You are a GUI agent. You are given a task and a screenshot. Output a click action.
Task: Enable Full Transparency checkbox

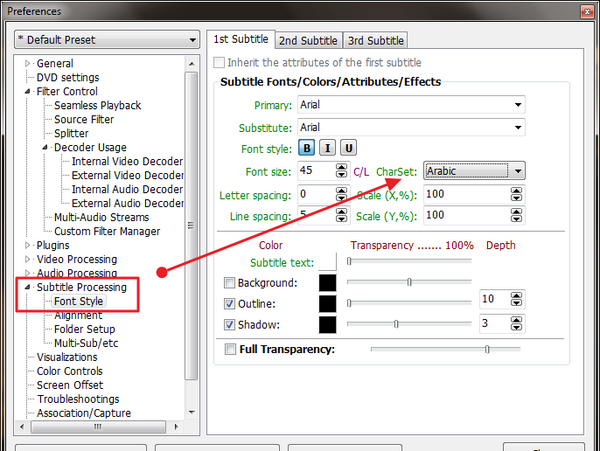[230, 349]
